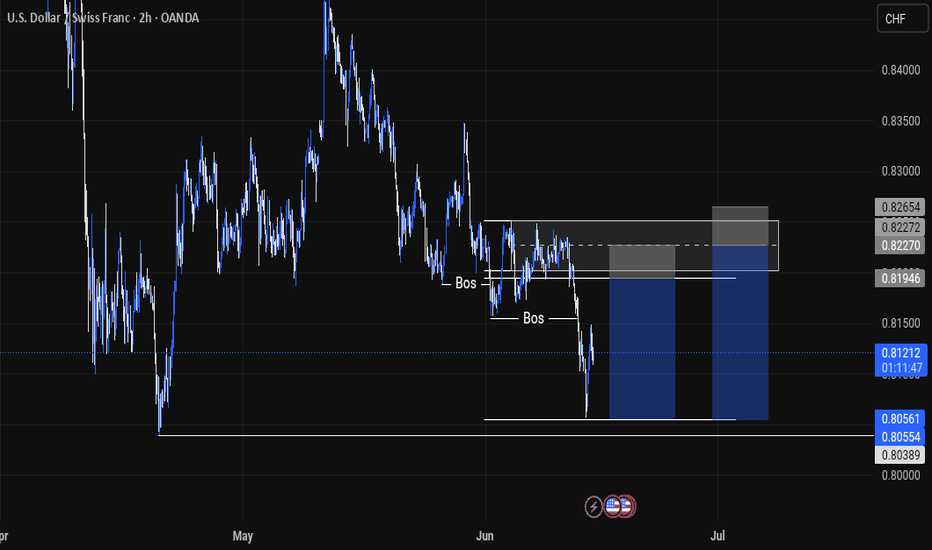Click the 0.81500 axis tick

point(900,323)
